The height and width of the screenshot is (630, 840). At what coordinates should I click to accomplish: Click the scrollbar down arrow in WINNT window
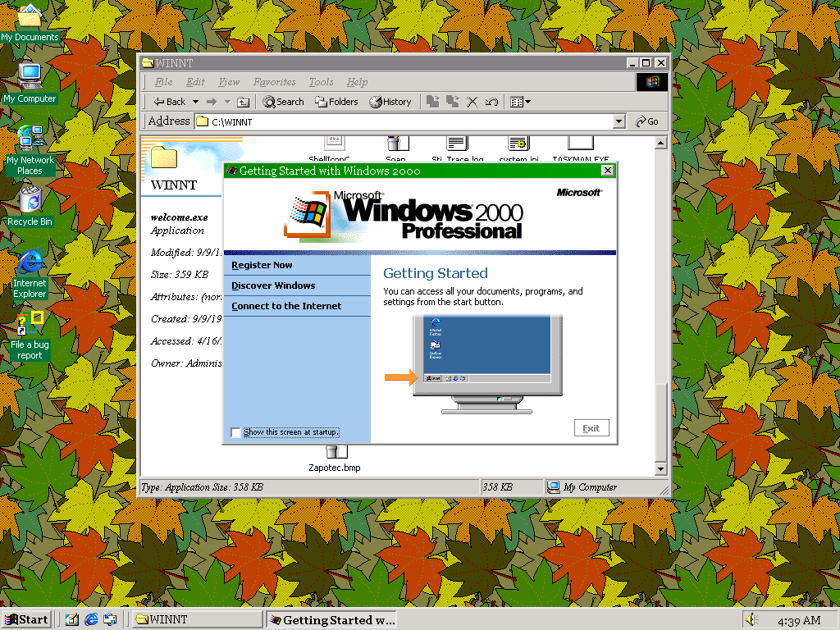(x=660, y=468)
